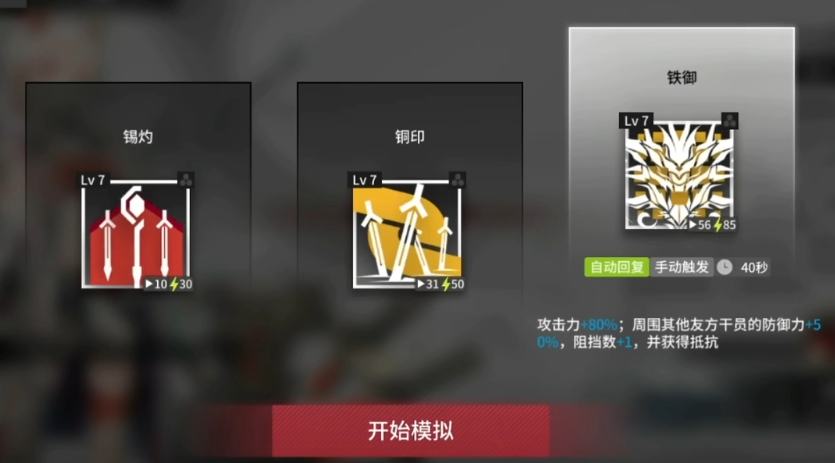
Task: Click the 40秒 duration label
Action: pyautogui.click(x=754, y=267)
